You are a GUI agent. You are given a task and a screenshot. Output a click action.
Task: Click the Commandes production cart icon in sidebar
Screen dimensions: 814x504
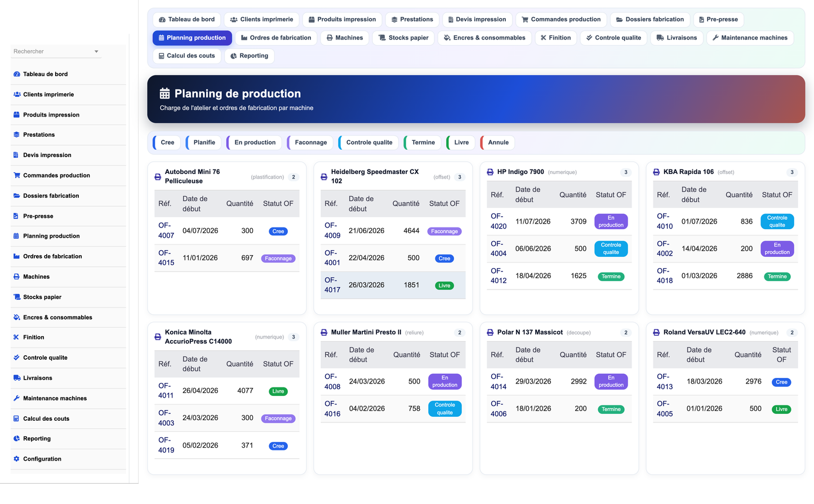click(17, 176)
